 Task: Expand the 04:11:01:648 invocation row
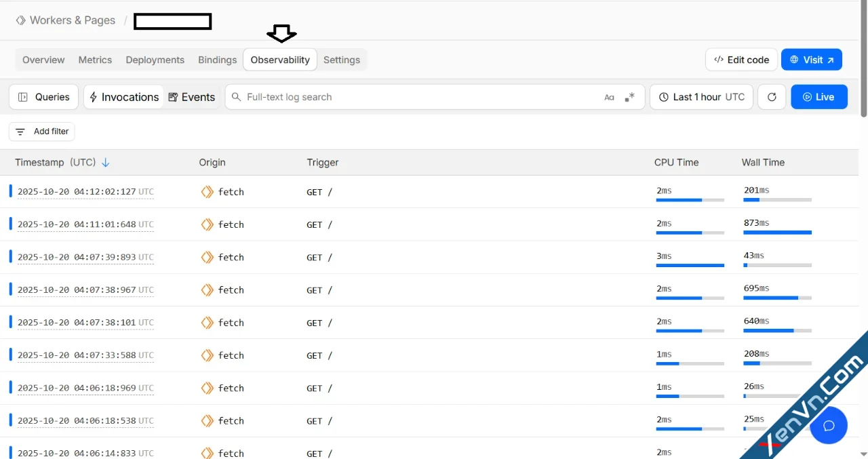tap(85, 224)
